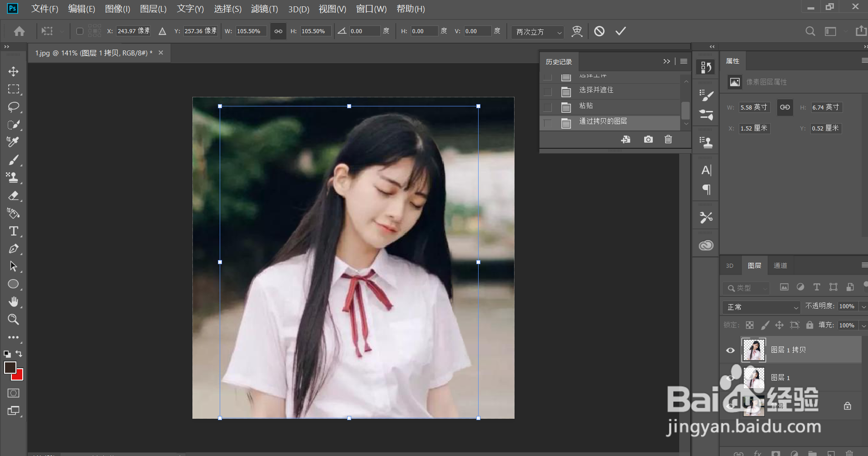The image size is (868, 456).
Task: Switch between free transform and warp modes
Action: [x=577, y=31]
